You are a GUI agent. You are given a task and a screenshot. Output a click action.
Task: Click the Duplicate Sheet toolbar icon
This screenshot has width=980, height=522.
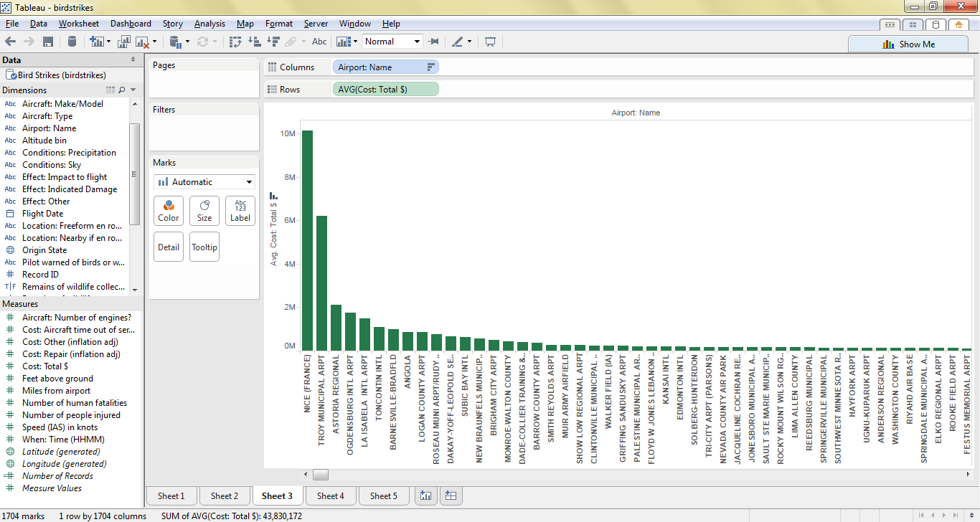(124, 42)
